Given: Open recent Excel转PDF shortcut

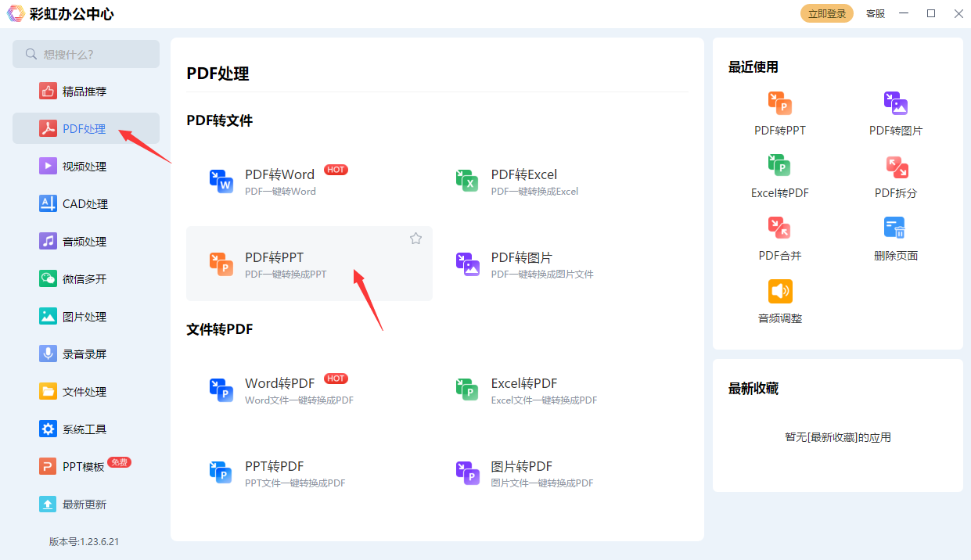Looking at the screenshot, I should tap(780, 176).
